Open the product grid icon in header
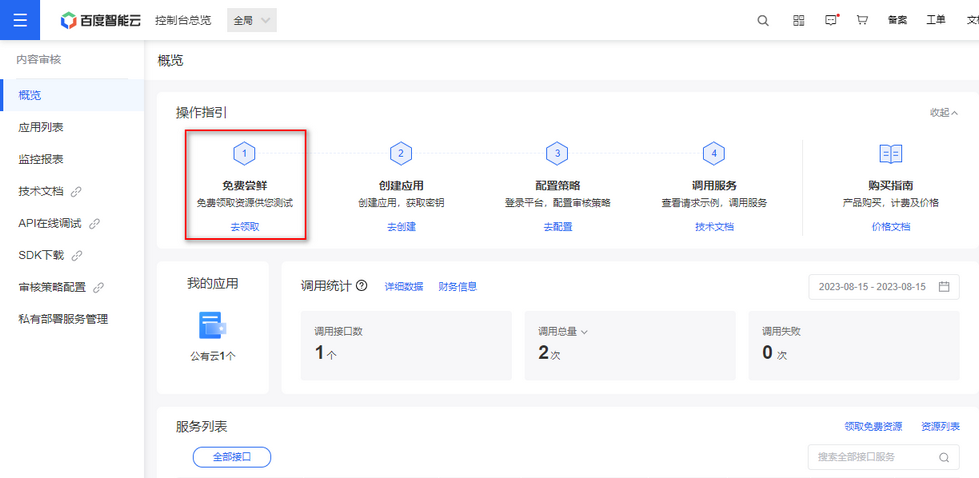This screenshot has height=478, width=979. pyautogui.click(x=798, y=20)
